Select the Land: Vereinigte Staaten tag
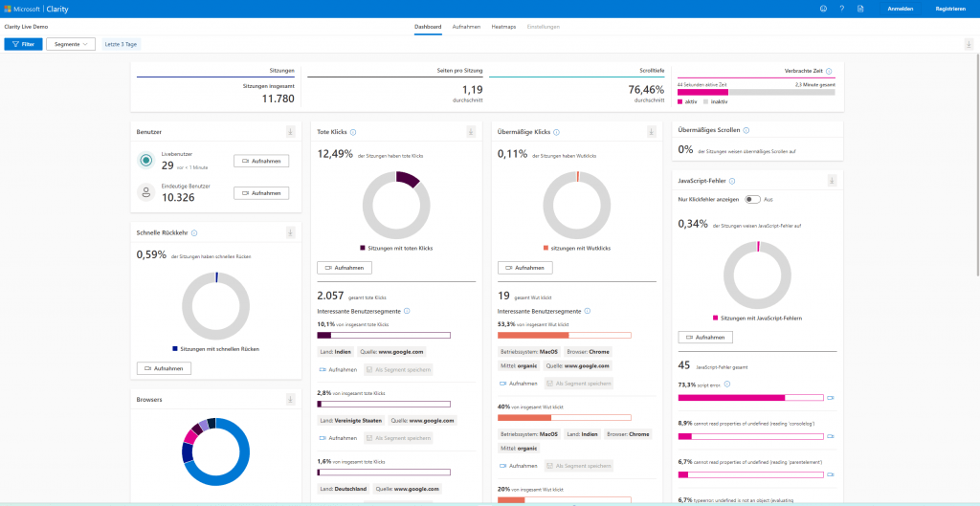This screenshot has width=980, height=506. [x=350, y=421]
